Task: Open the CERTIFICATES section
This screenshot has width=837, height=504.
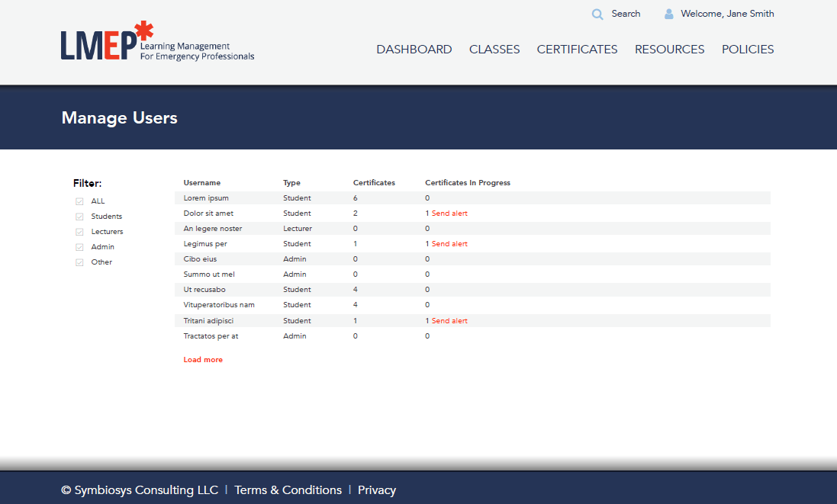Action: coord(577,50)
